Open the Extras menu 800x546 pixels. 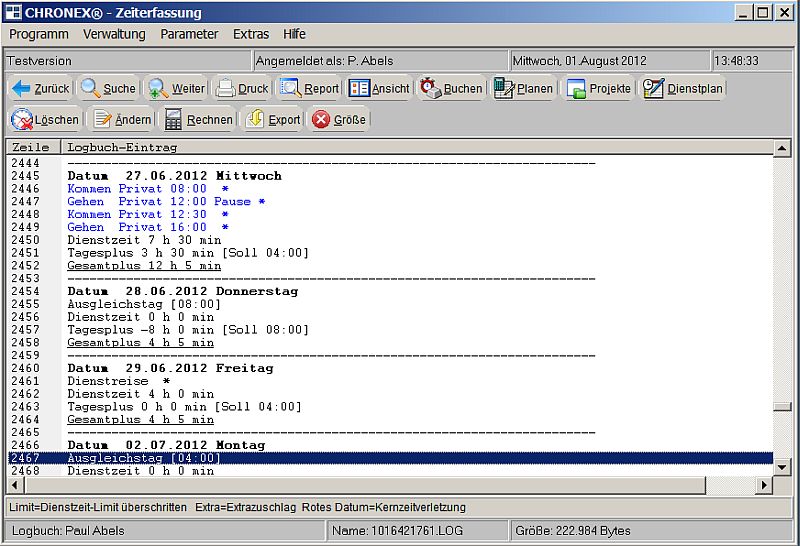coord(251,34)
